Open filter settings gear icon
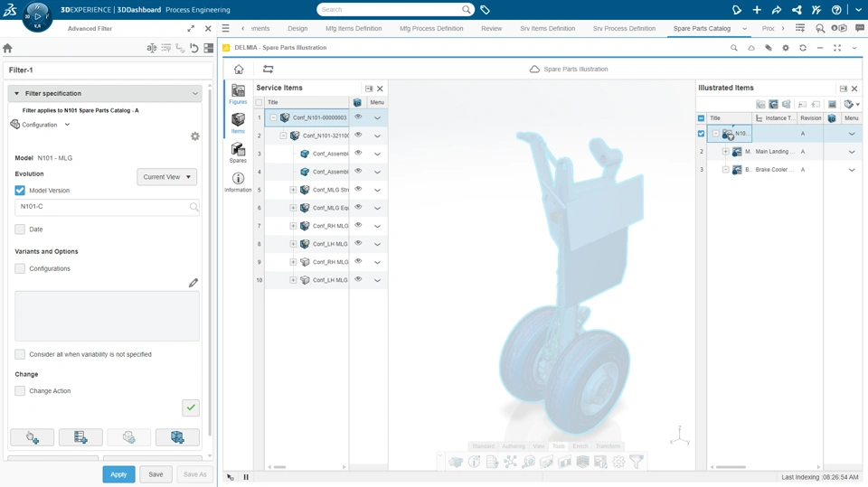Image resolution: width=868 pixels, height=487 pixels. point(195,136)
